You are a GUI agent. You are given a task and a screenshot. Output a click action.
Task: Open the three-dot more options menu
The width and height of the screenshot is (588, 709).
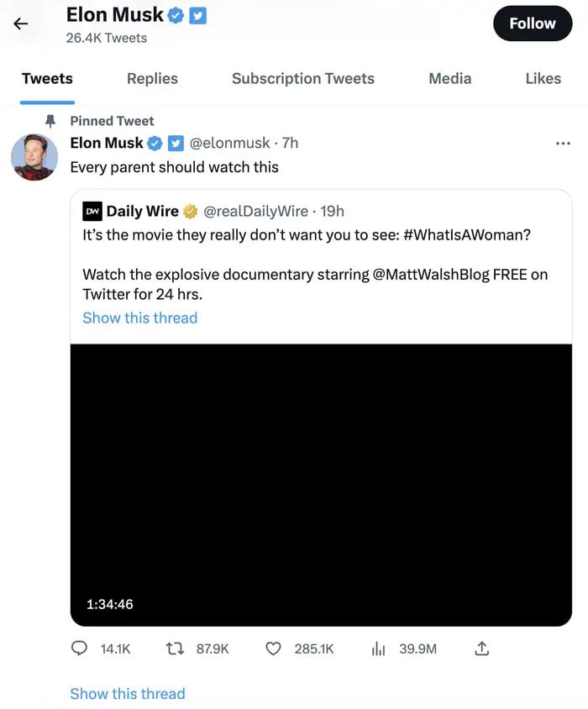pos(563,144)
